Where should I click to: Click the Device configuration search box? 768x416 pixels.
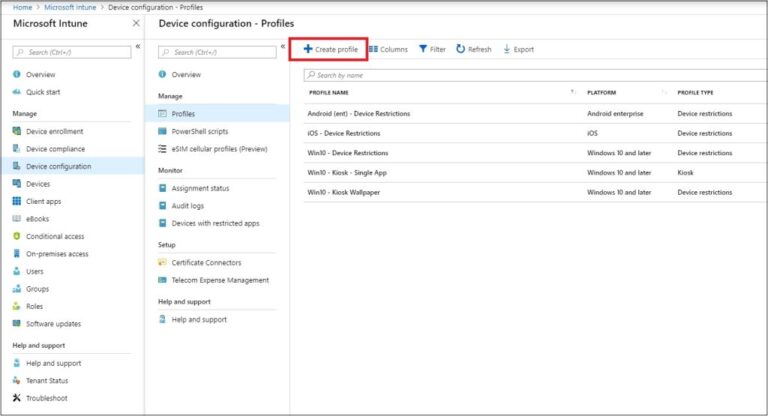[x=217, y=52]
